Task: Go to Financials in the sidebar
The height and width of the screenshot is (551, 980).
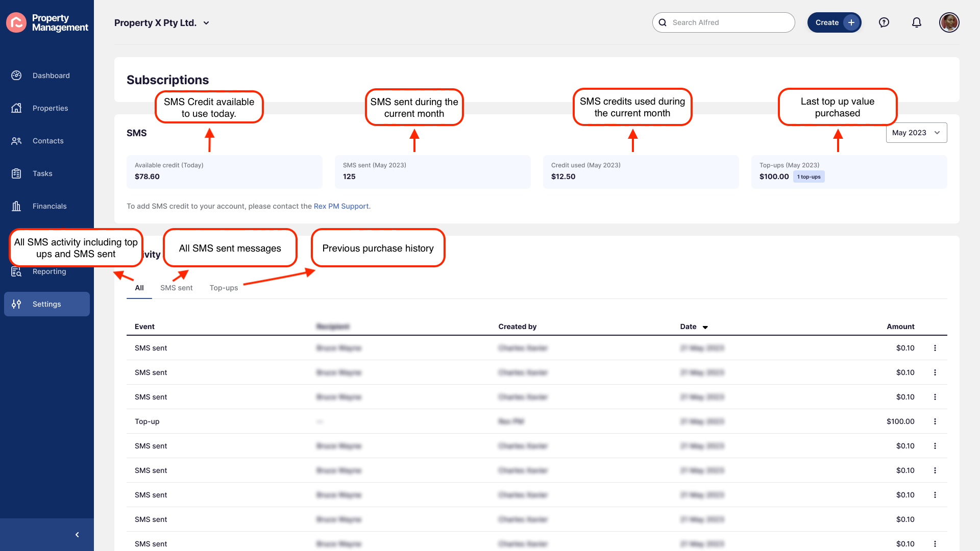Action: tap(47, 206)
